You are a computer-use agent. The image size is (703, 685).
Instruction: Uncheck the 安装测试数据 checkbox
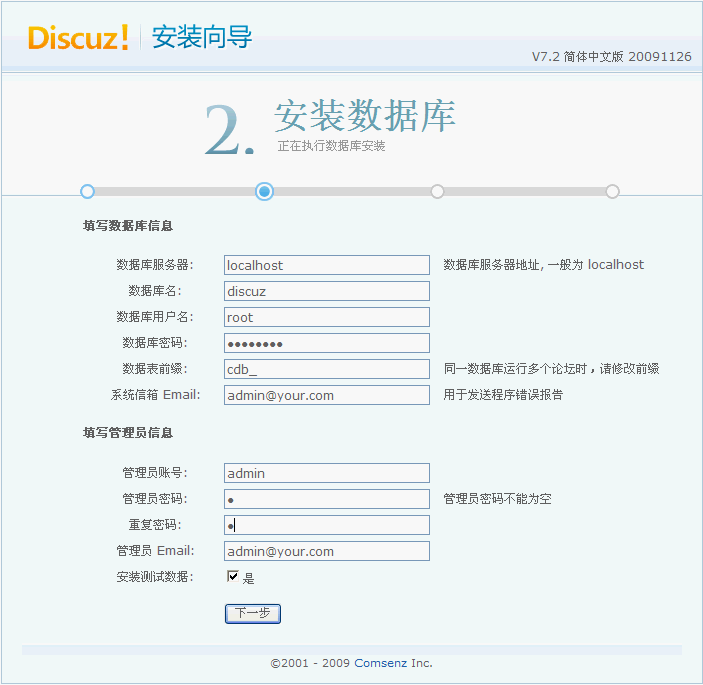click(233, 576)
